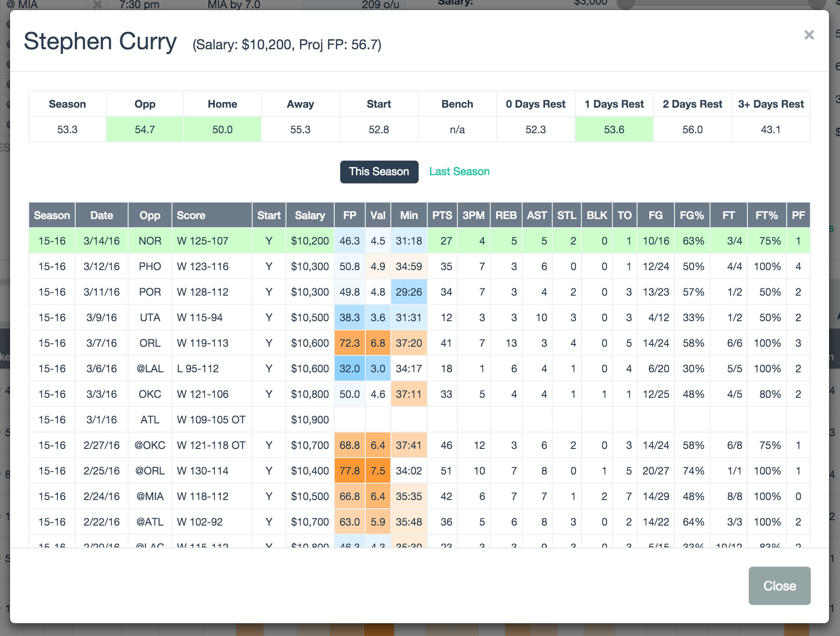This screenshot has width=840, height=636.
Task: Click the Opp column header in game log
Action: (150, 215)
